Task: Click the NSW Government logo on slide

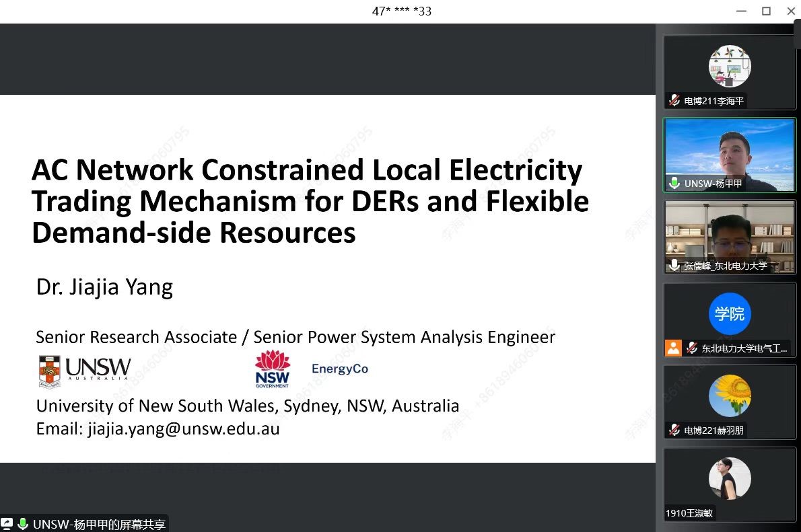Action: [x=273, y=369]
